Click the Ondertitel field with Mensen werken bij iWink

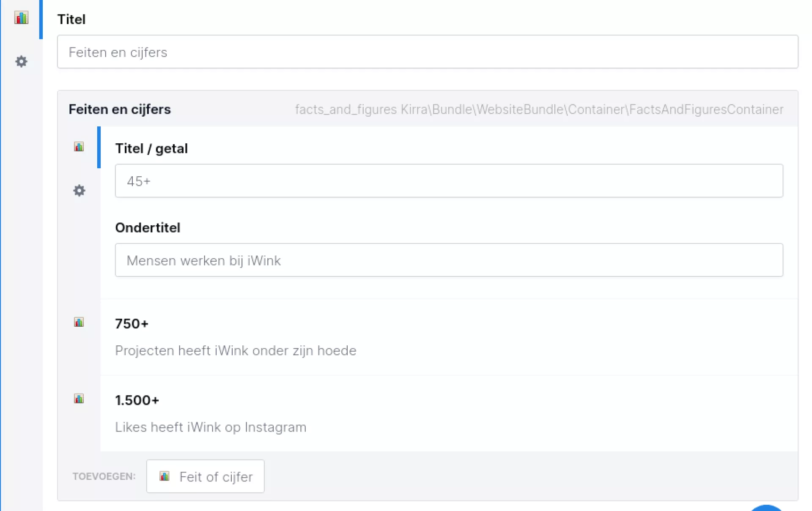[448, 260]
